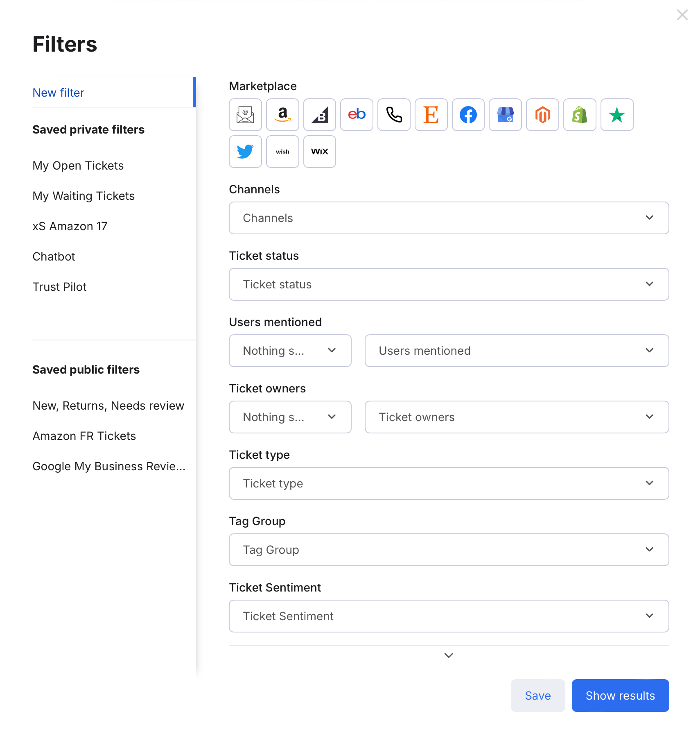Open xS Amazon 17 saved filter
The image size is (700, 739).
pyautogui.click(x=70, y=226)
